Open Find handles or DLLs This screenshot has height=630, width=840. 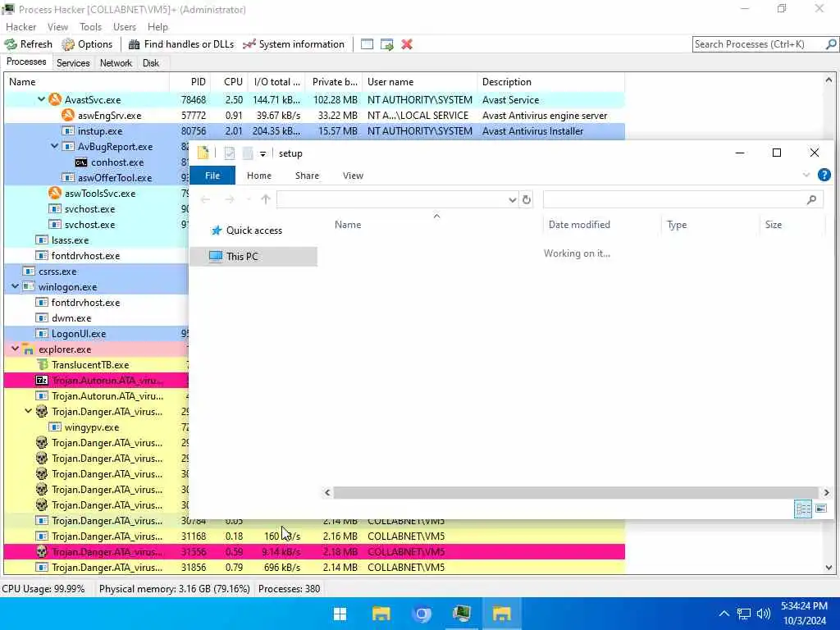point(181,44)
